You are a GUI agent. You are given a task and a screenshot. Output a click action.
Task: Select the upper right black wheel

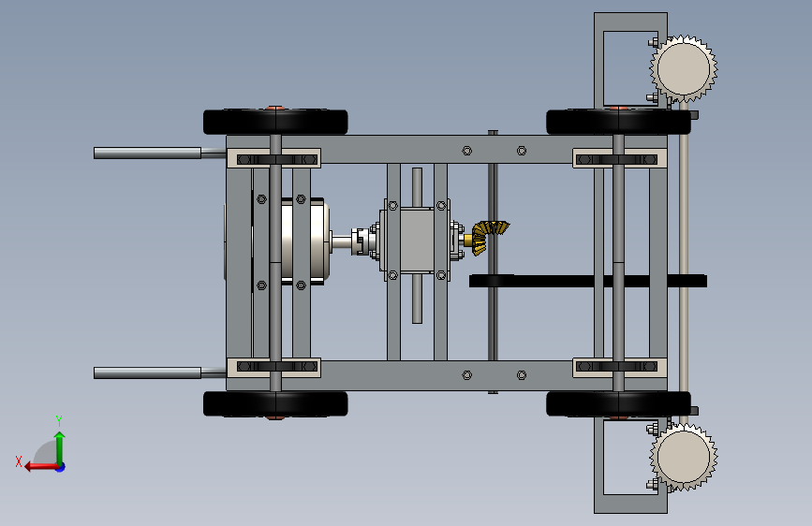coord(618,122)
